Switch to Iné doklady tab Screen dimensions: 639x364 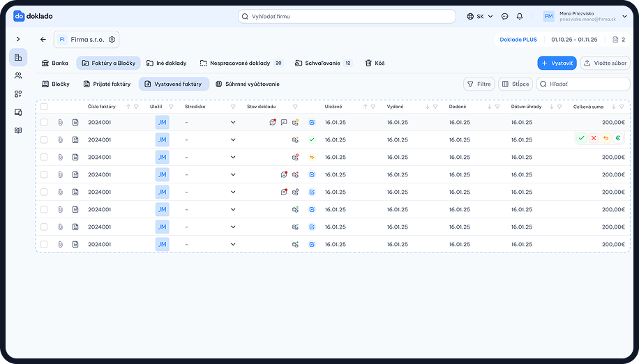(x=166, y=63)
